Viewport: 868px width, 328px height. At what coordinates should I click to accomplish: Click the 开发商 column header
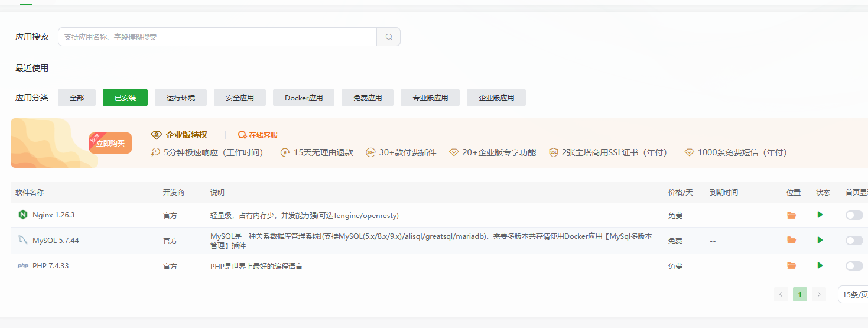pyautogui.click(x=174, y=193)
